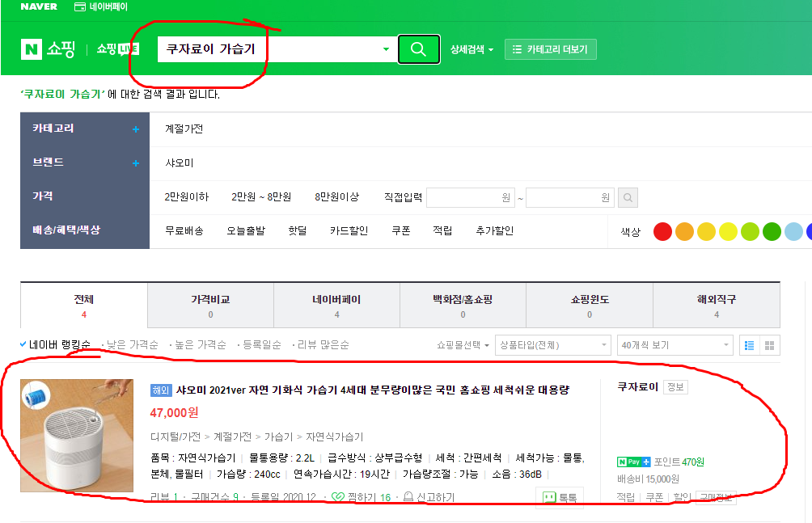Click the minimum price input field
The width and height of the screenshot is (812, 523).
(x=470, y=197)
